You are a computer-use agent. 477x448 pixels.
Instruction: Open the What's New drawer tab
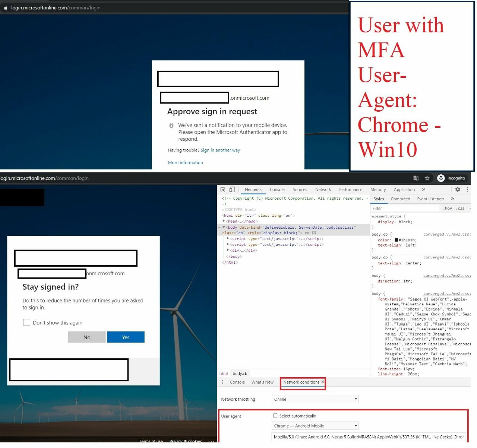[262, 382]
